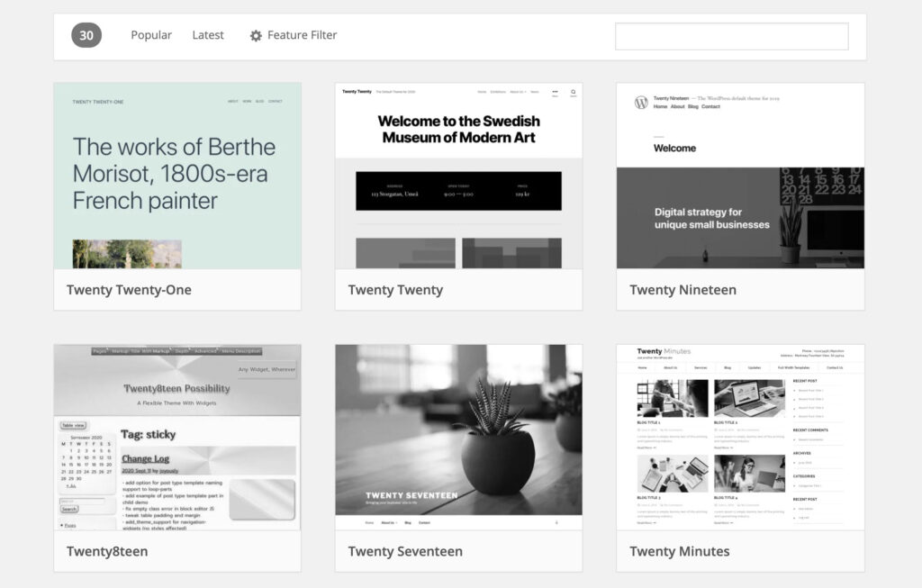Select the Twenty Nineteen theme preview image

point(740,176)
